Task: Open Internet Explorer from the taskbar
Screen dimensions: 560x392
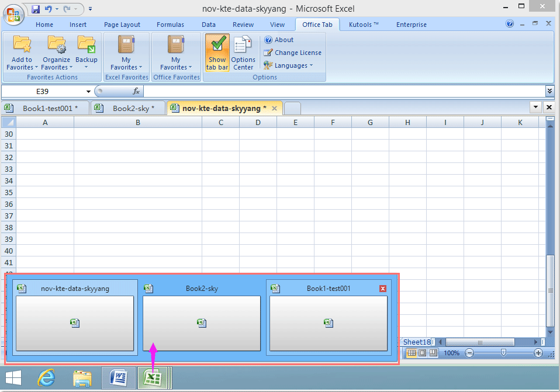Action: tap(47, 378)
